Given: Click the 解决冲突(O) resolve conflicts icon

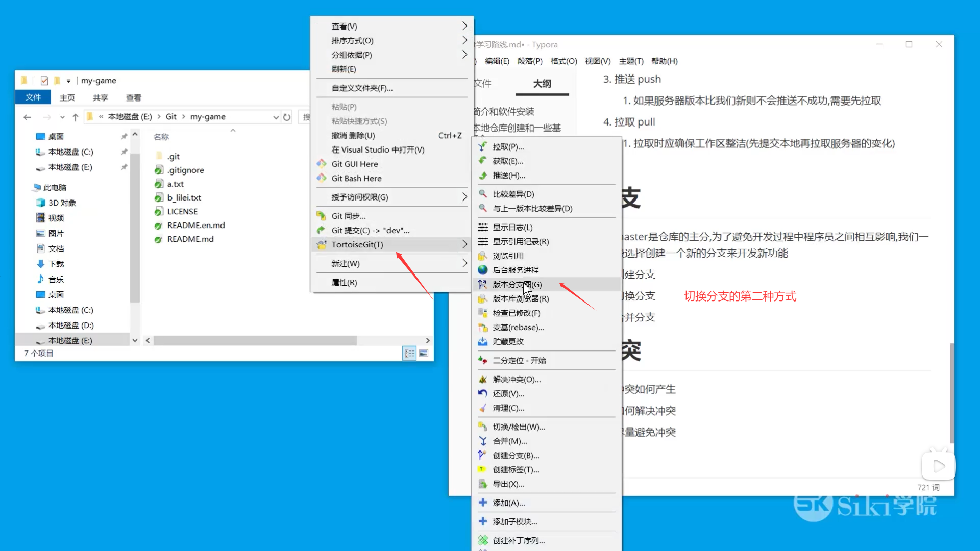Looking at the screenshot, I should point(482,379).
